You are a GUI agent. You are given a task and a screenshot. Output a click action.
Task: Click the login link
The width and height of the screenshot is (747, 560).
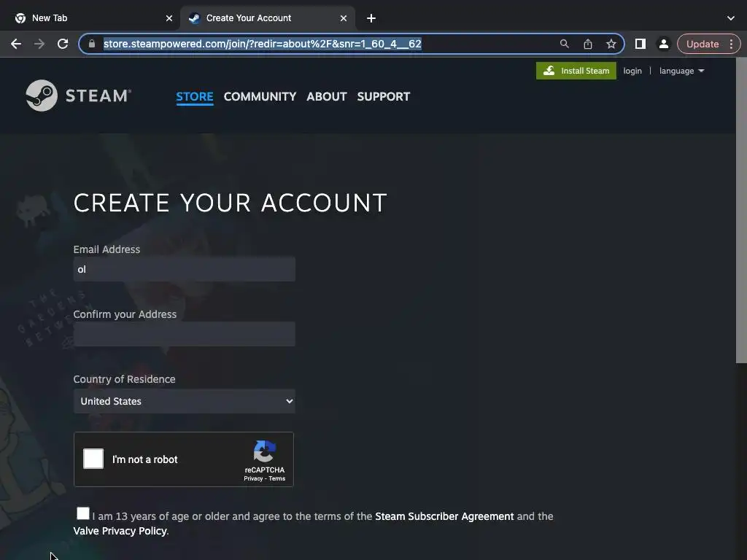point(632,71)
